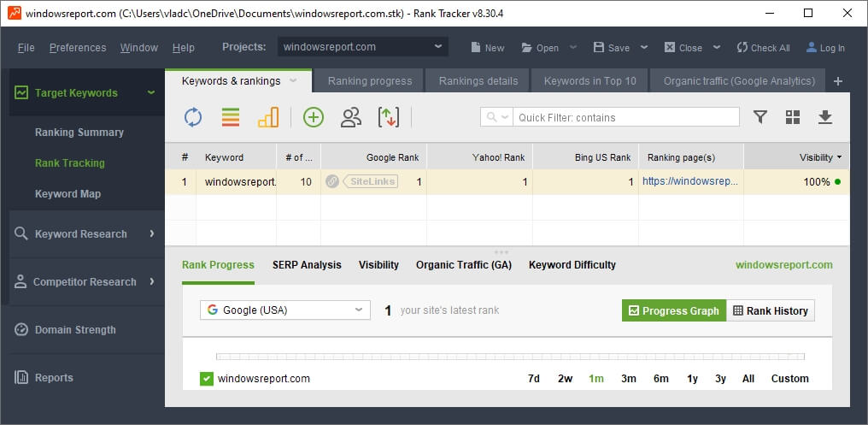Open the filter funnel icon

pos(760,117)
